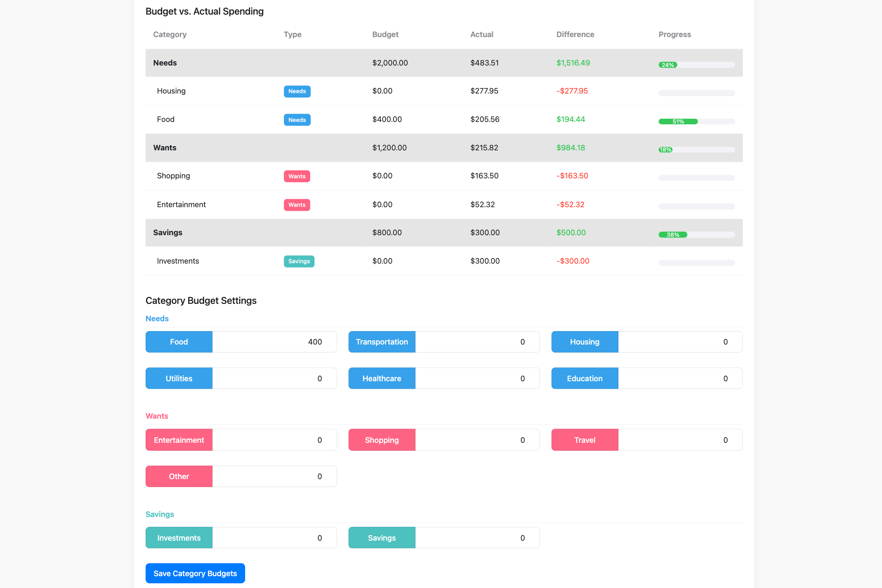The image size is (882, 588).
Task: Focus the Investments budget input
Action: coord(274,537)
